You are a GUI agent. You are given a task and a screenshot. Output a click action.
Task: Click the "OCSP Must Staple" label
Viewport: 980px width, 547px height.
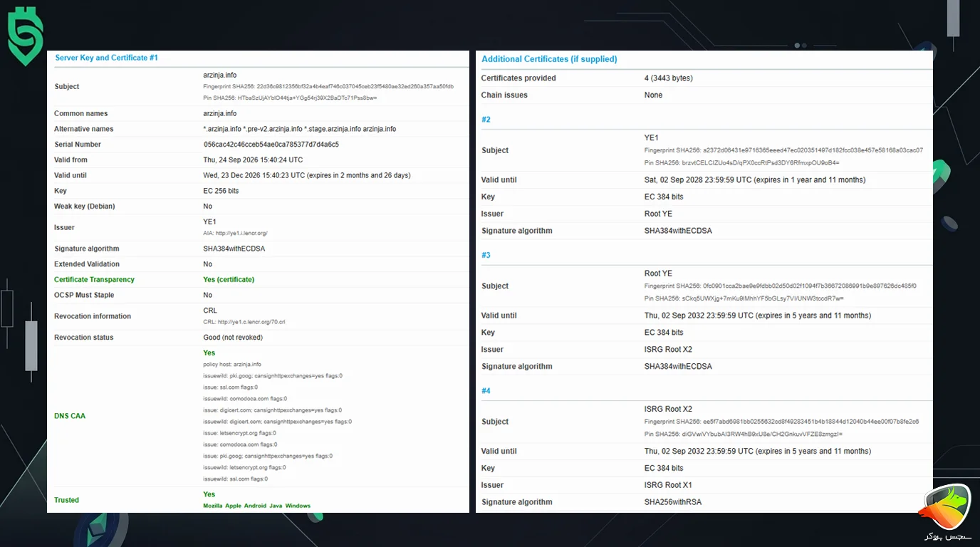pos(84,295)
